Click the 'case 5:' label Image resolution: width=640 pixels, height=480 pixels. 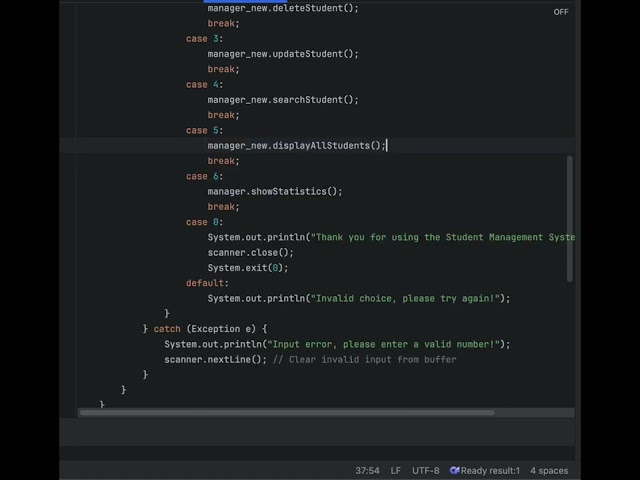tap(204, 130)
